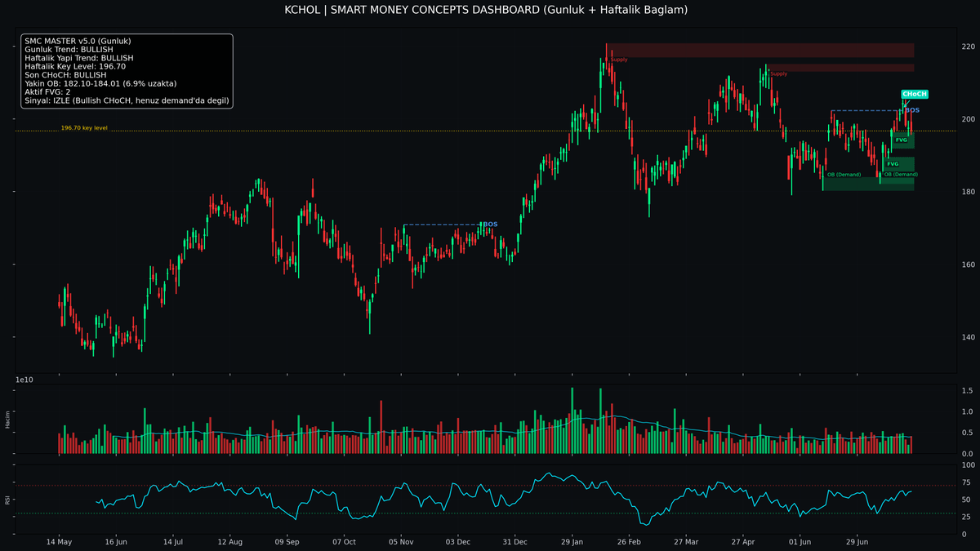This screenshot has height=551, width=980.
Task: Click 'Haftalik Yapi Trend: BULLISH' line
Action: click(79, 58)
